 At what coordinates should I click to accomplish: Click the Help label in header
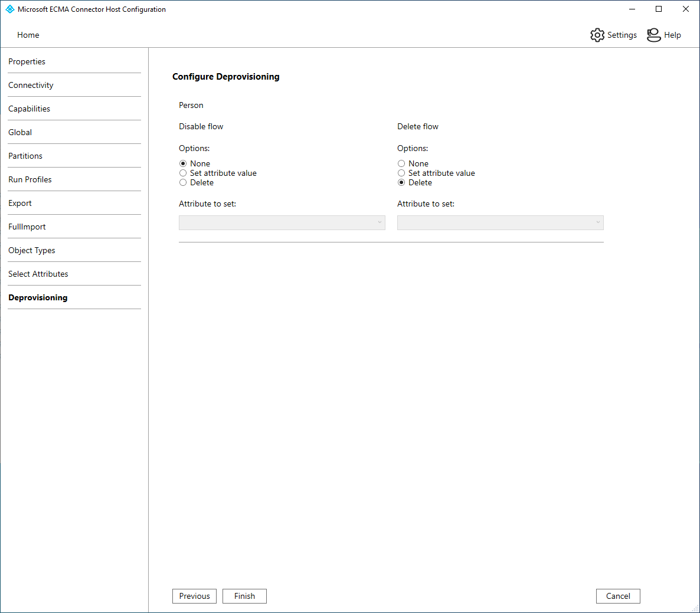tap(672, 35)
